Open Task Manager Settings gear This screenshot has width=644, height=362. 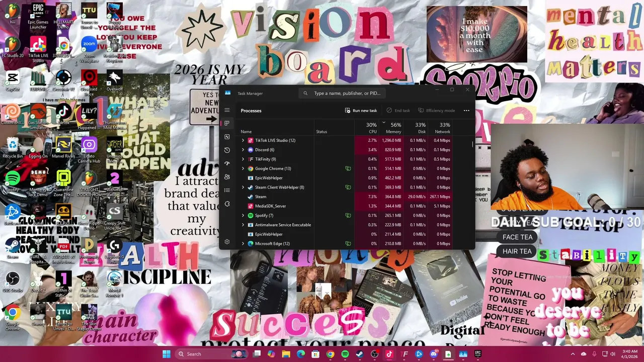point(227,242)
